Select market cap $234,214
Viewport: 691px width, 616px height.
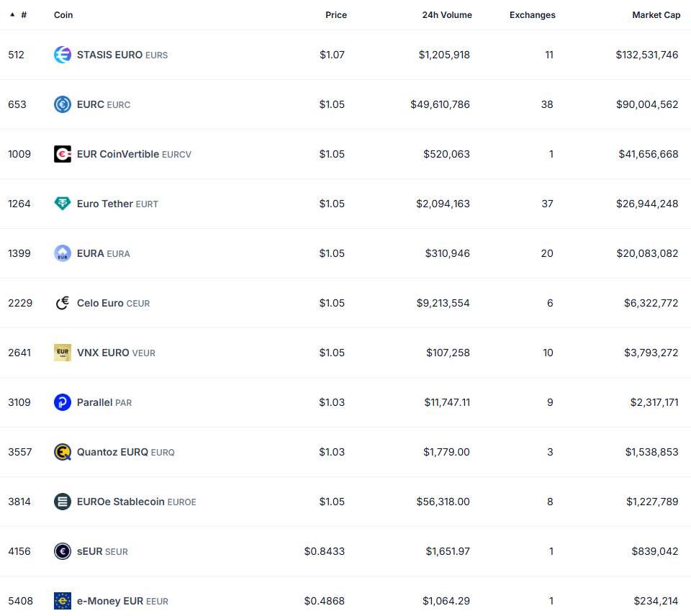(x=656, y=601)
